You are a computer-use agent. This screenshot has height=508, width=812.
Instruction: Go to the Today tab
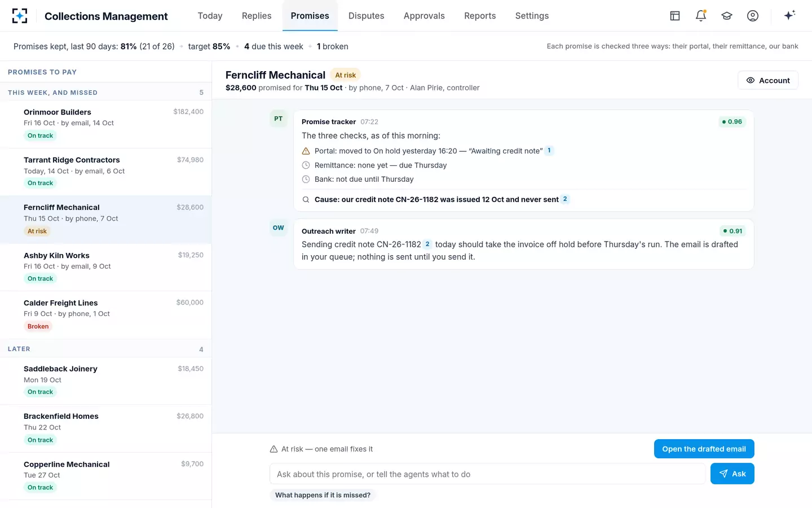coord(210,16)
